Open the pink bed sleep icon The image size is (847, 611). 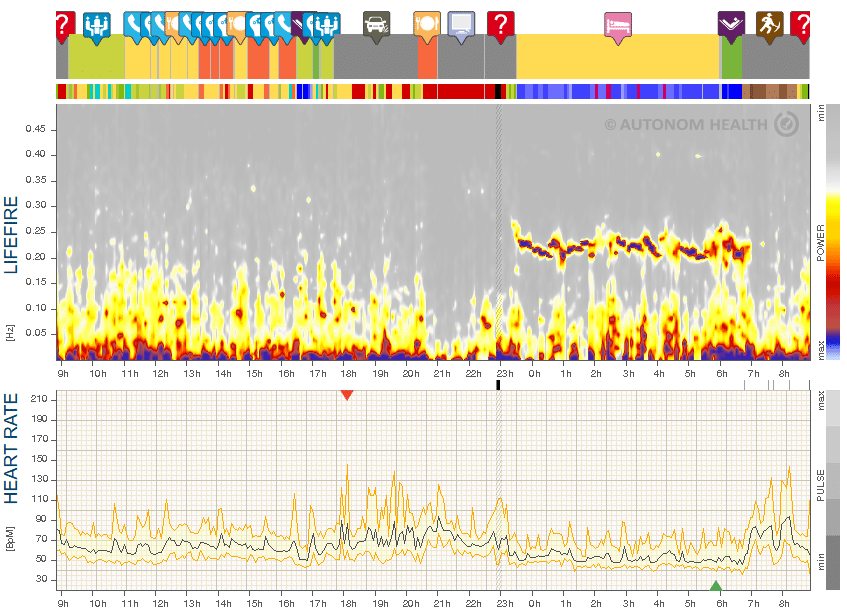point(618,28)
